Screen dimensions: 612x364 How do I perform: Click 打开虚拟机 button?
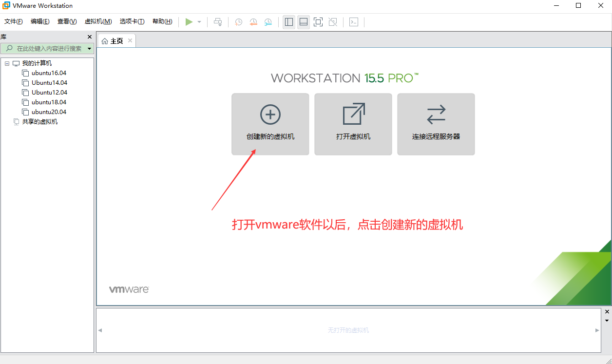353,124
